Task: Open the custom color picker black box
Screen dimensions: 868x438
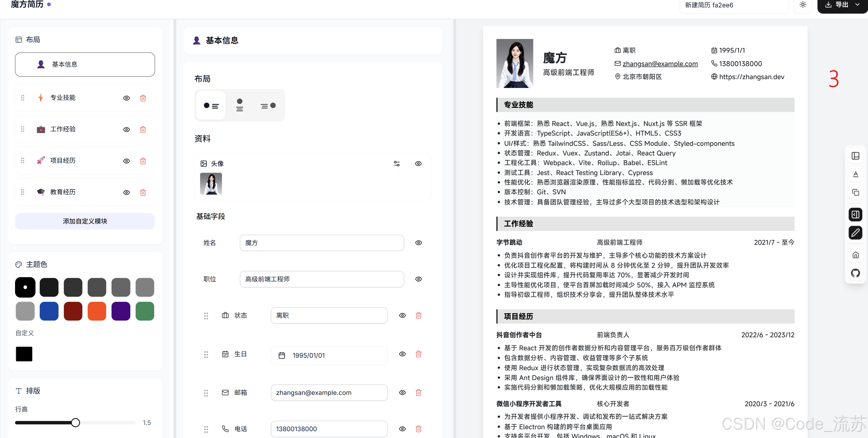Action: click(24, 354)
